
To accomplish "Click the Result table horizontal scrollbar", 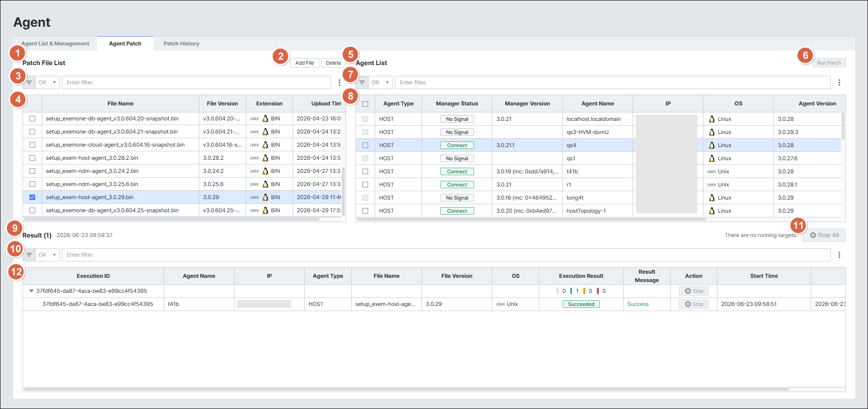I will point(406,389).
